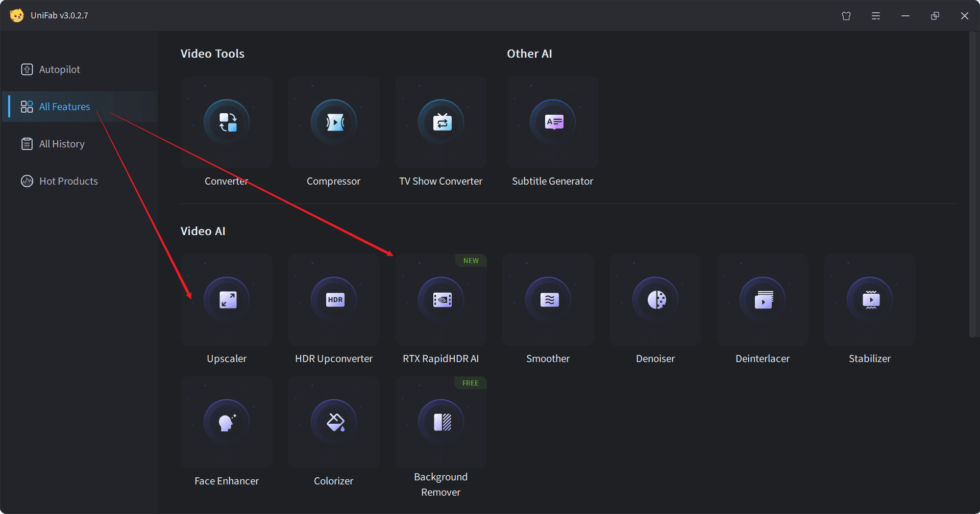
Task: Select All Features sidebar tab
Action: [64, 107]
